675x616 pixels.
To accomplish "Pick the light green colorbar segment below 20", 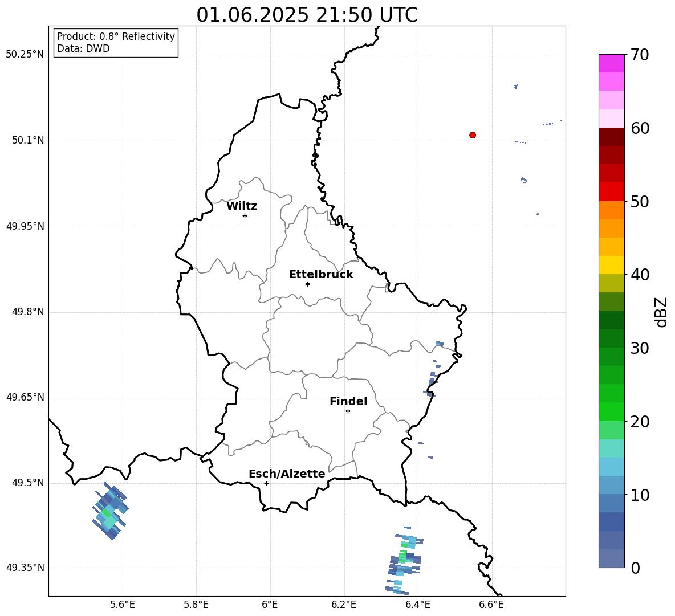I will click(x=611, y=430).
